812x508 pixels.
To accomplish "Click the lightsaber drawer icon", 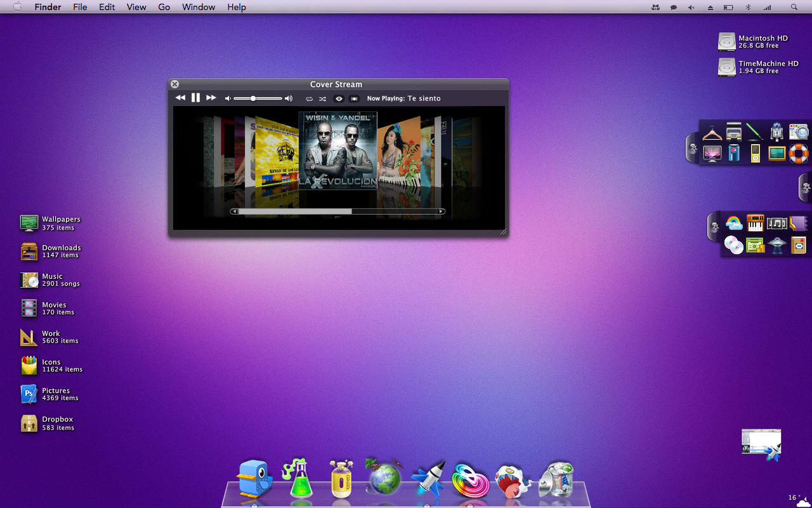I will (755, 131).
